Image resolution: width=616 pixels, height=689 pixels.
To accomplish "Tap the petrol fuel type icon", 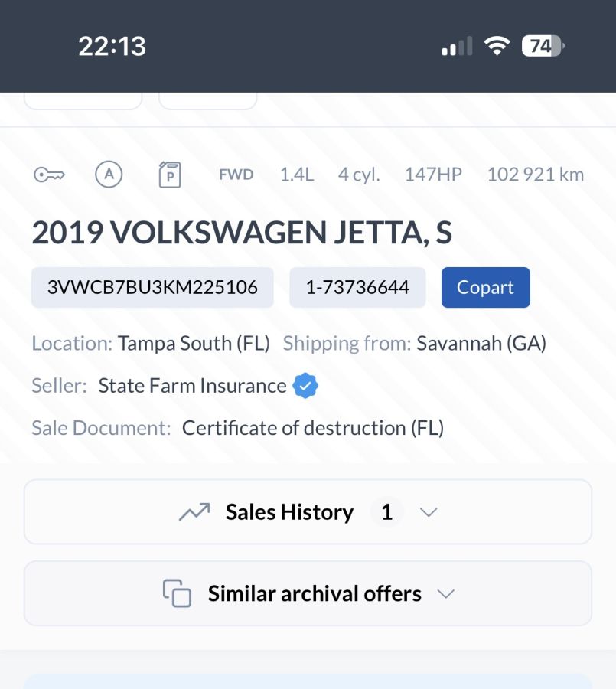I will click(x=169, y=175).
